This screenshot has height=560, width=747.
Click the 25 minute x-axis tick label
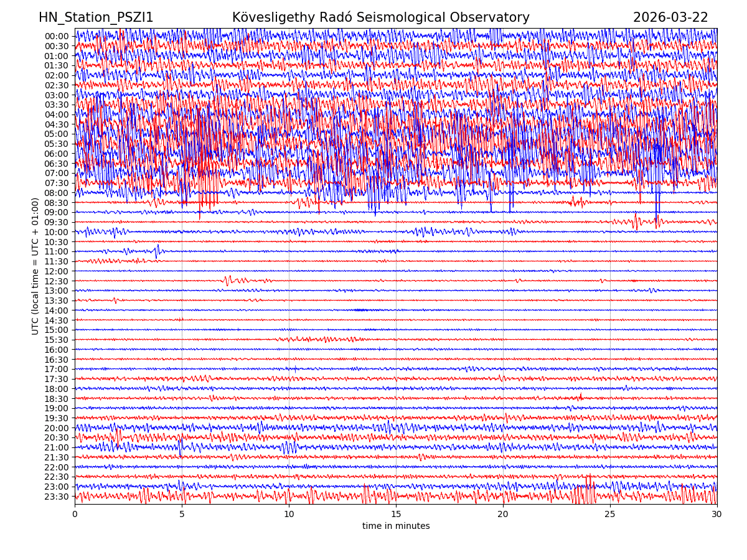pyautogui.click(x=610, y=515)
